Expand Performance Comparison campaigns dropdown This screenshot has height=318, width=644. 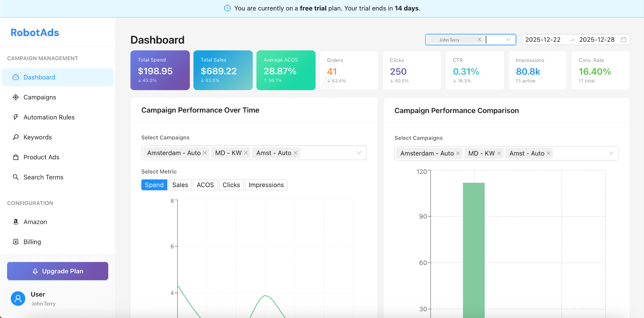click(x=611, y=153)
